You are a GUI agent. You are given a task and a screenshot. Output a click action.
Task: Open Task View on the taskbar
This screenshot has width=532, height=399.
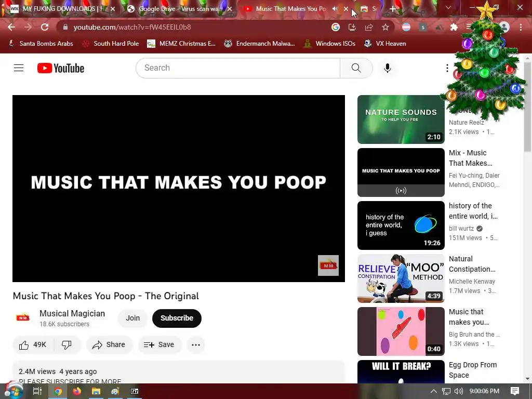click(37, 391)
